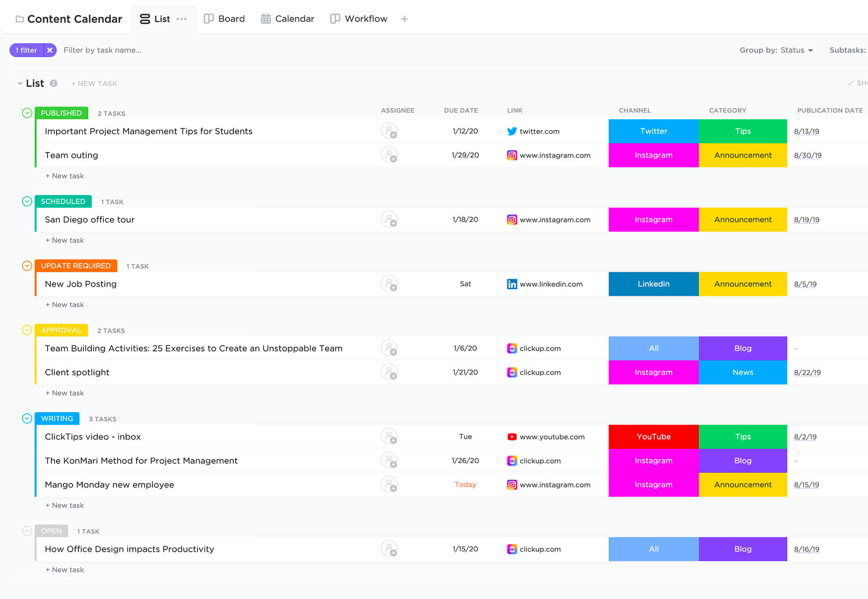Viewport: 868px width, 599px height.
Task: Open the Group by Status dropdown
Action: [776, 50]
